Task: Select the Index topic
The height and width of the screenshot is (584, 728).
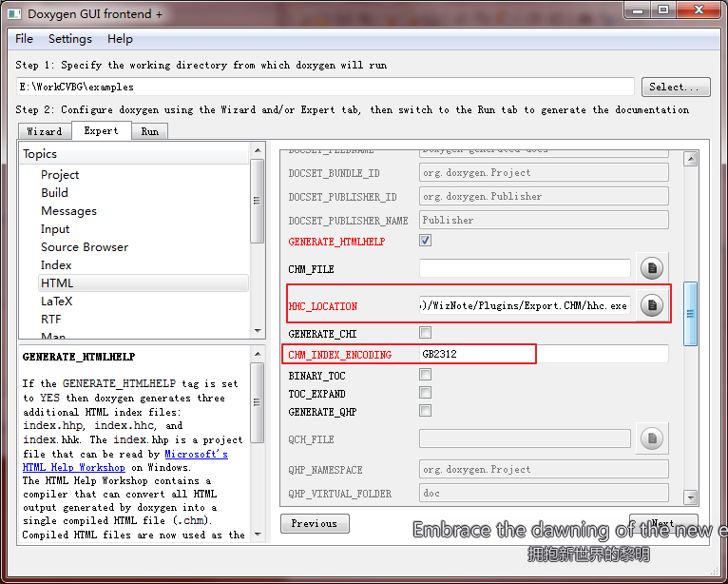Action: pyautogui.click(x=56, y=265)
